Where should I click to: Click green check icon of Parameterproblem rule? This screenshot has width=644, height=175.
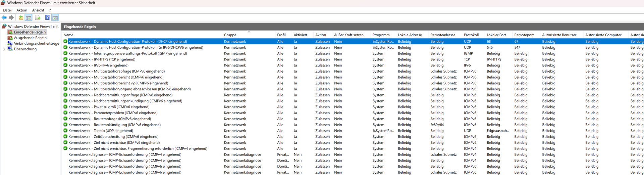point(65,113)
